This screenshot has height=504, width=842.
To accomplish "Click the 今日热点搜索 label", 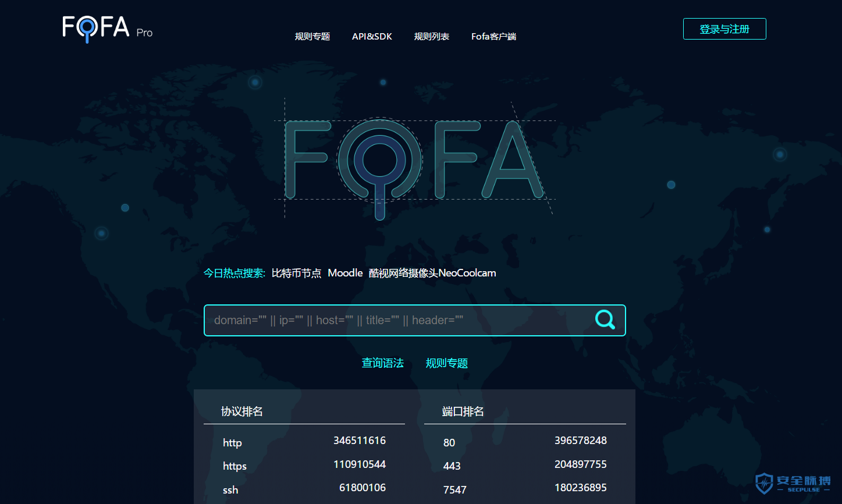I will click(235, 273).
